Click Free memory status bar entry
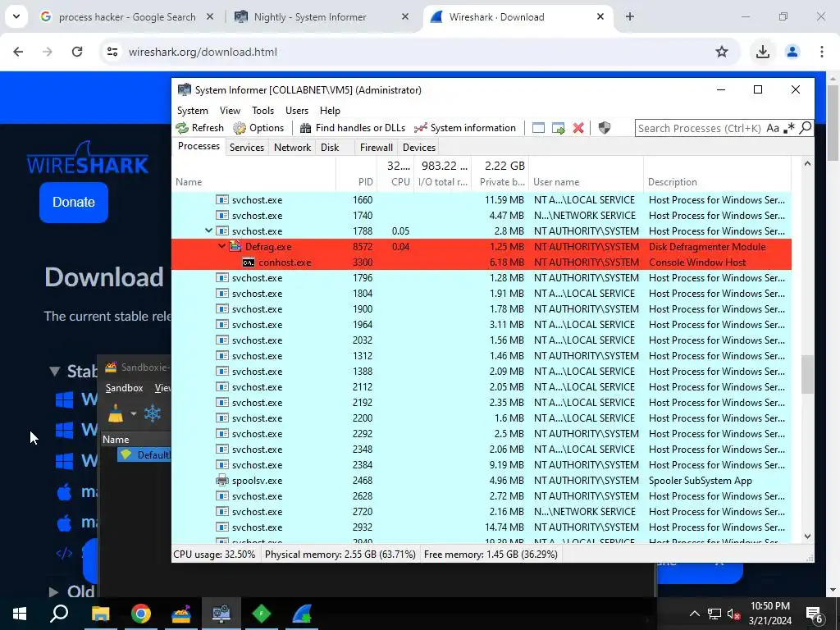 (491, 554)
